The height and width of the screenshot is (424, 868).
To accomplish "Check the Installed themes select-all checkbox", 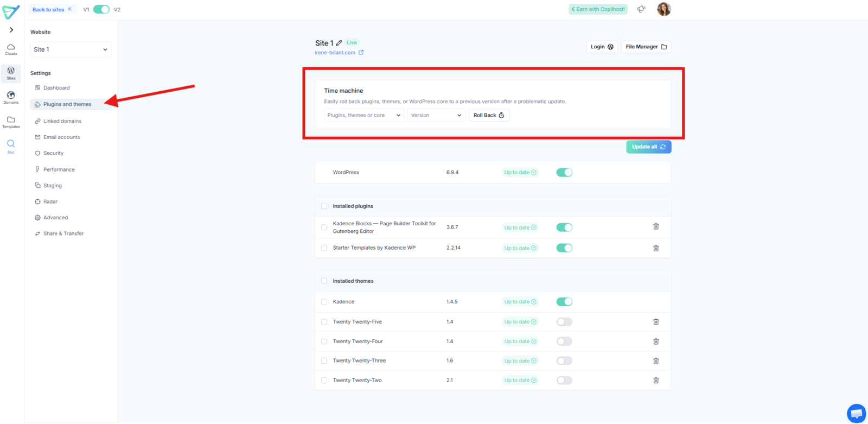I will [324, 281].
